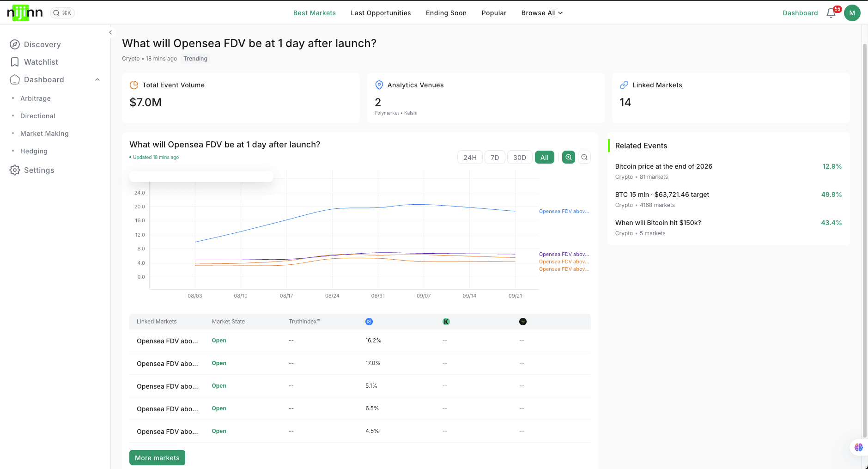Click the 12.9% value for Bitcoin 2026
The image size is (868, 469).
pyautogui.click(x=832, y=166)
